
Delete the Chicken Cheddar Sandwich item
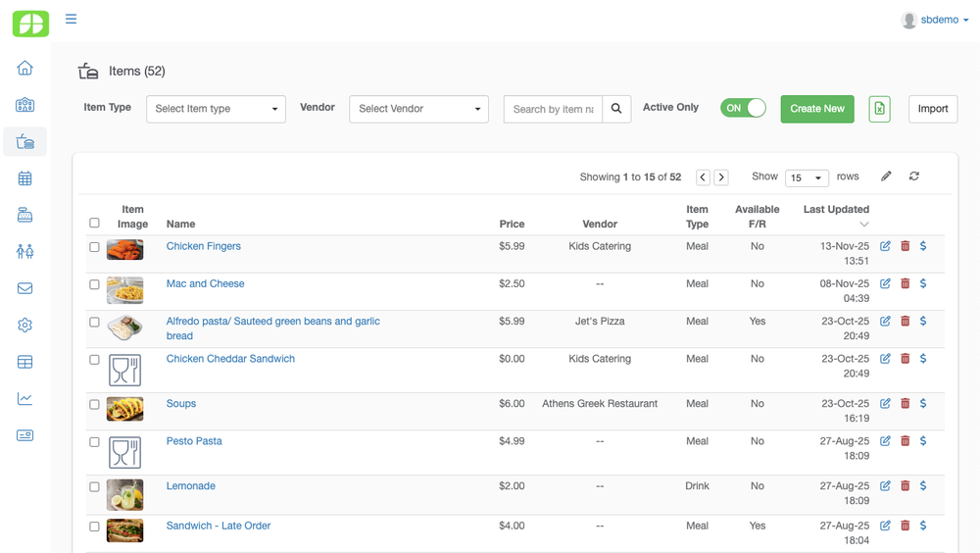pyautogui.click(x=905, y=359)
